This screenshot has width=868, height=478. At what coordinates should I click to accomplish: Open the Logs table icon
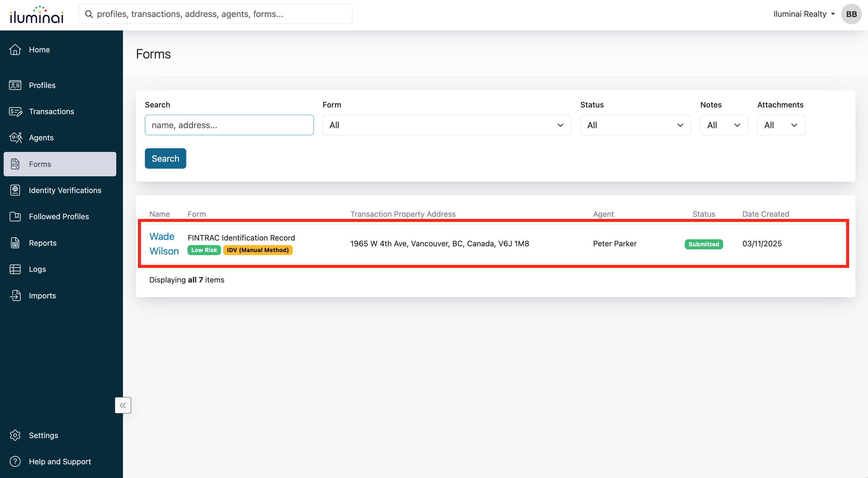tap(15, 269)
